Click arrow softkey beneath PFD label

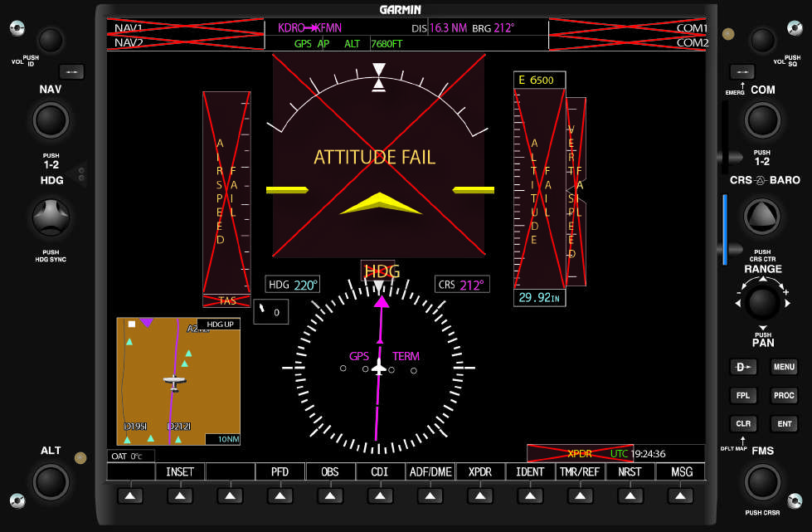(x=280, y=496)
